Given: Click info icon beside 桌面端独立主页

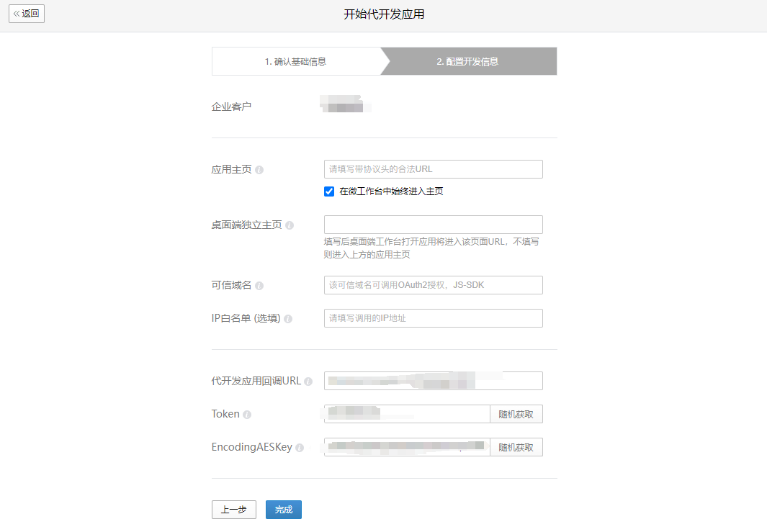Looking at the screenshot, I should 290,225.
